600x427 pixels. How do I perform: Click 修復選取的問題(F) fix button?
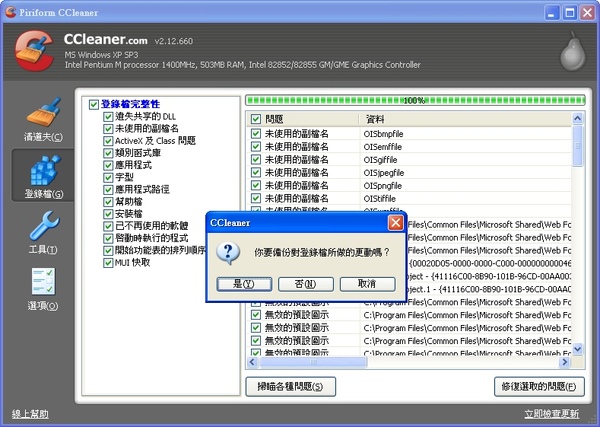tap(539, 386)
